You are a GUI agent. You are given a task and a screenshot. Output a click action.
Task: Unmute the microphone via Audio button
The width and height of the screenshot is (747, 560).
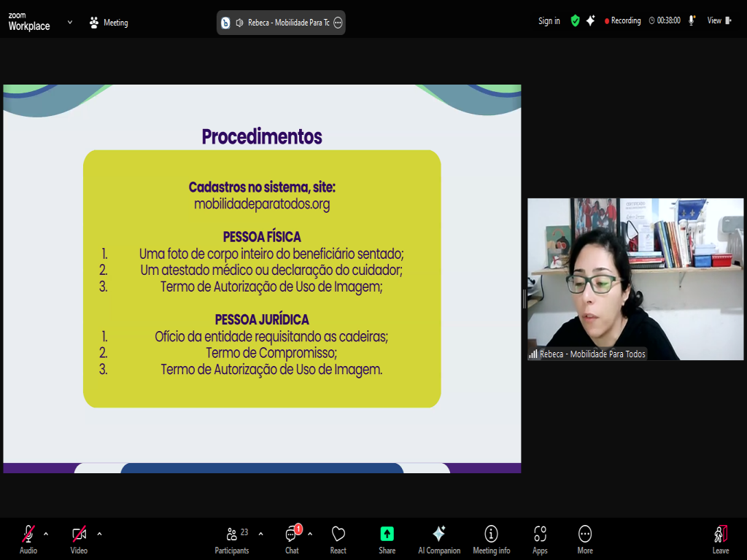(28, 538)
